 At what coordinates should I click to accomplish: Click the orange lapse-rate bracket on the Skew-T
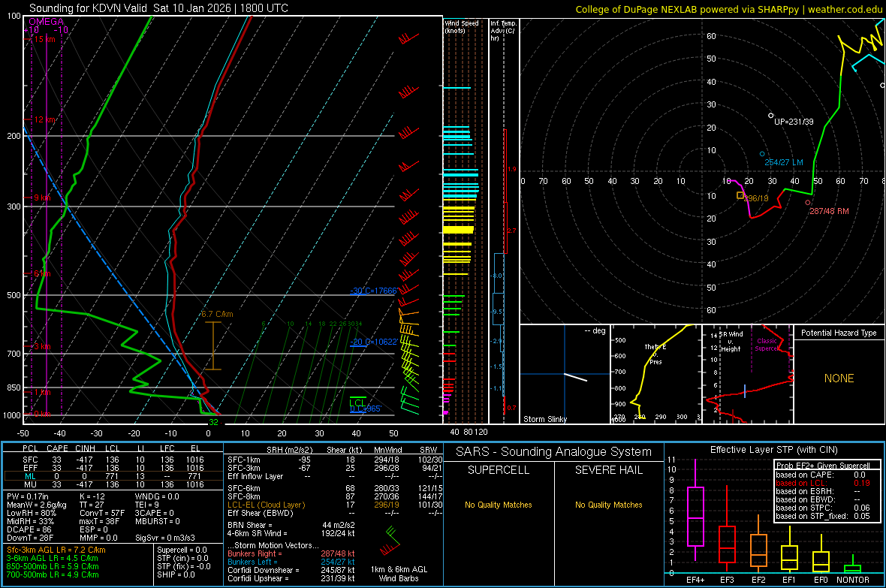click(213, 345)
